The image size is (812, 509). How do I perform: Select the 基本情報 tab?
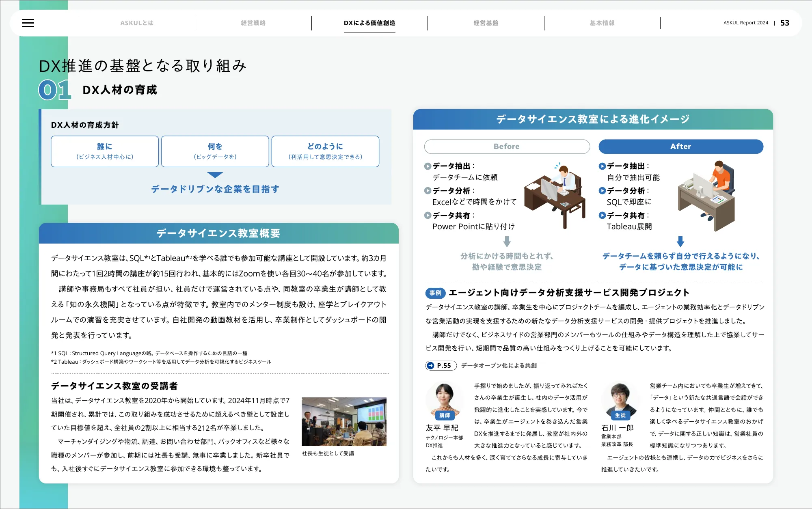tap(602, 23)
